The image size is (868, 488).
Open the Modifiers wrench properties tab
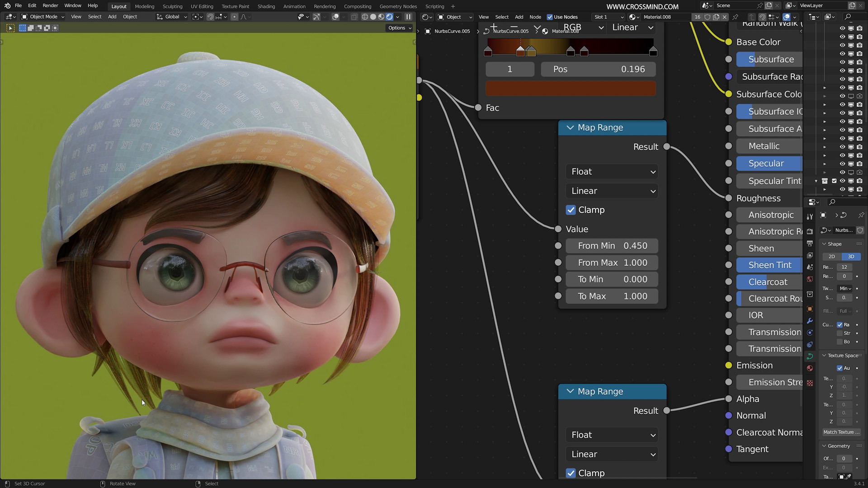pos(810,321)
